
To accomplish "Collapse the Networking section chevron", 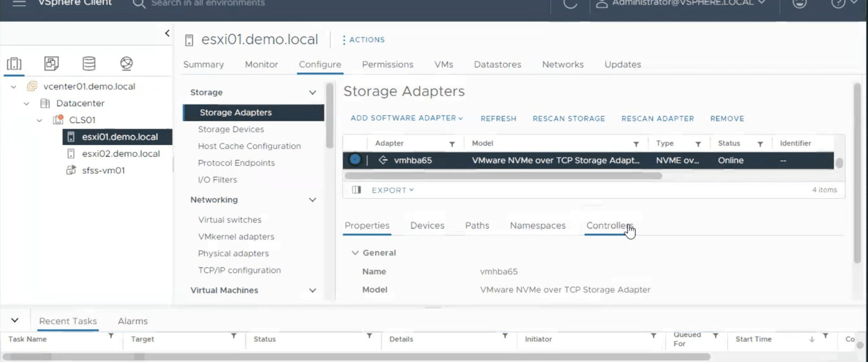I will tap(312, 200).
